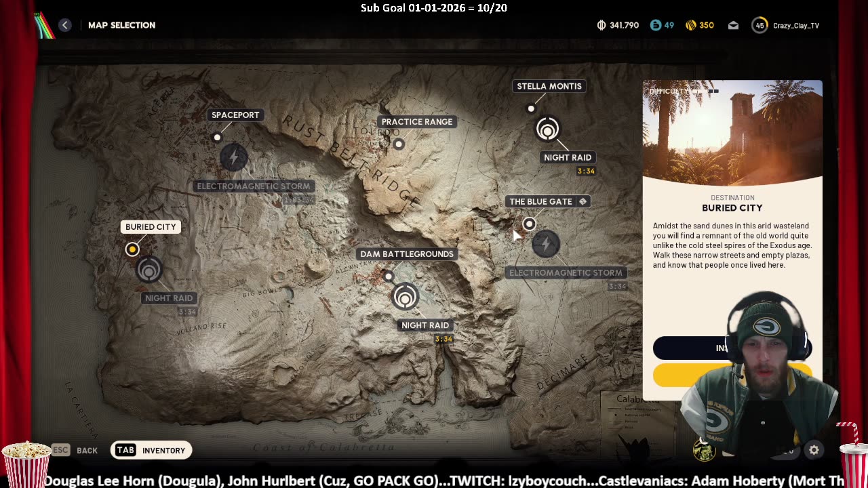
Task: Click the green monster avatar badge
Action: (x=704, y=450)
